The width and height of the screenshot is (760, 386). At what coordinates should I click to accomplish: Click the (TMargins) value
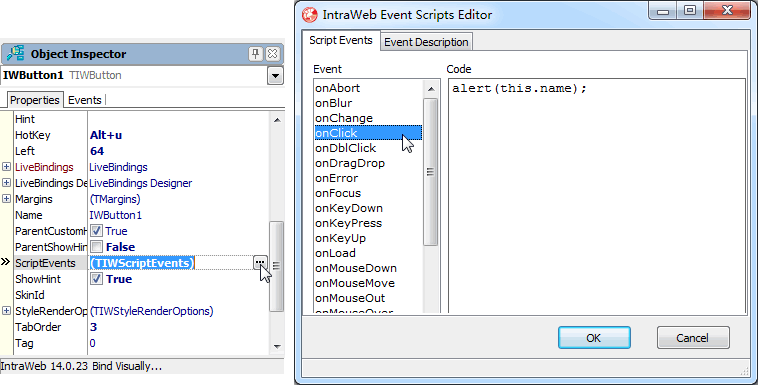(x=115, y=199)
